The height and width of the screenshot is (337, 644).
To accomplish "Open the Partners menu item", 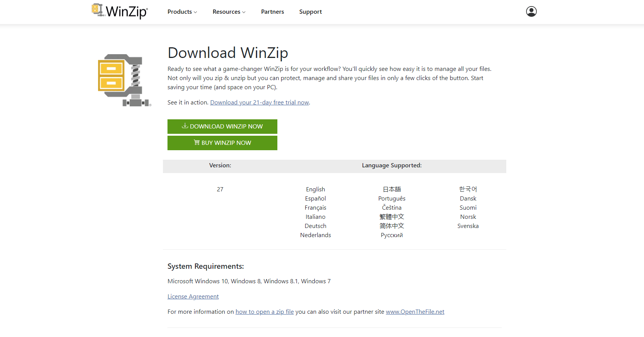I will pos(272,12).
